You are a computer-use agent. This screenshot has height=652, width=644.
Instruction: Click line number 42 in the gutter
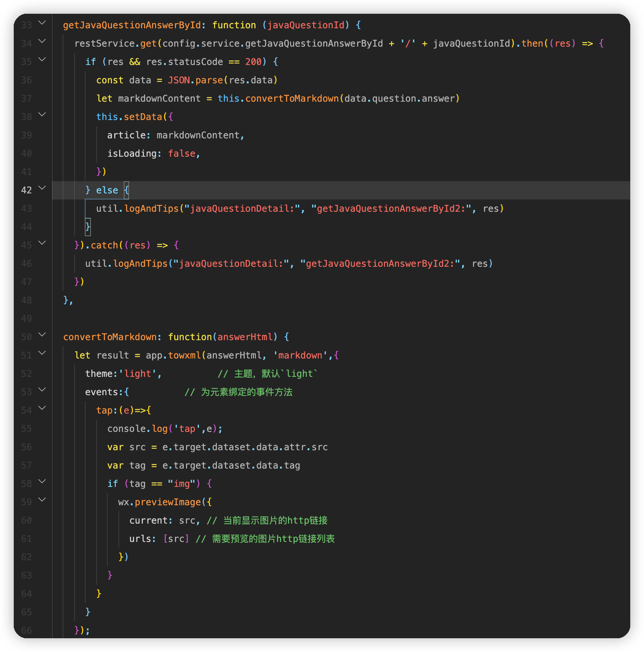(26, 190)
